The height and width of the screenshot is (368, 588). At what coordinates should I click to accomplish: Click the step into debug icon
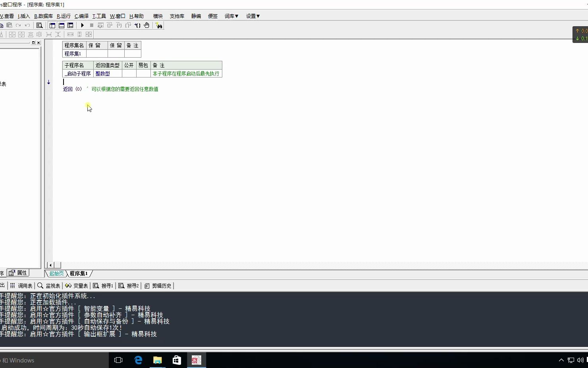[x=119, y=25]
